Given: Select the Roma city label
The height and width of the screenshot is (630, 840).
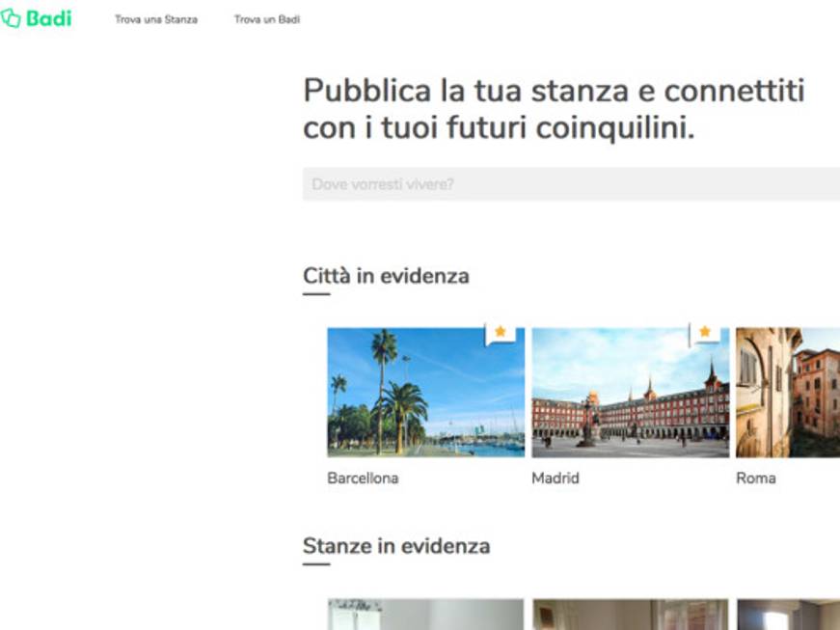Looking at the screenshot, I should coord(756,478).
